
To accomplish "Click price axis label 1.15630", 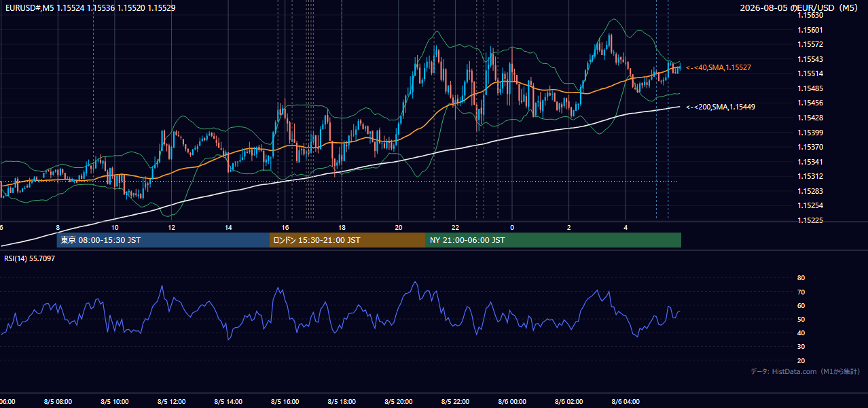I will pyautogui.click(x=810, y=15).
